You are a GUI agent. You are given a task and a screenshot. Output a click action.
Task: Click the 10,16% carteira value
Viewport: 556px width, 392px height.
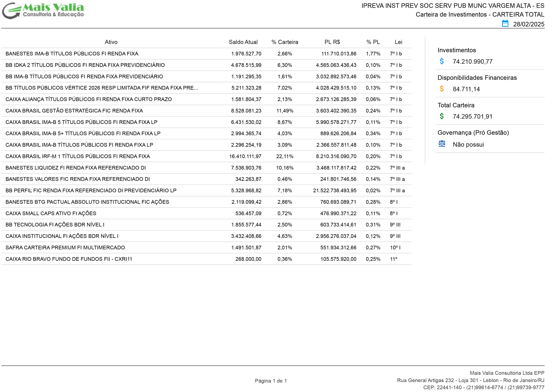[x=285, y=168]
